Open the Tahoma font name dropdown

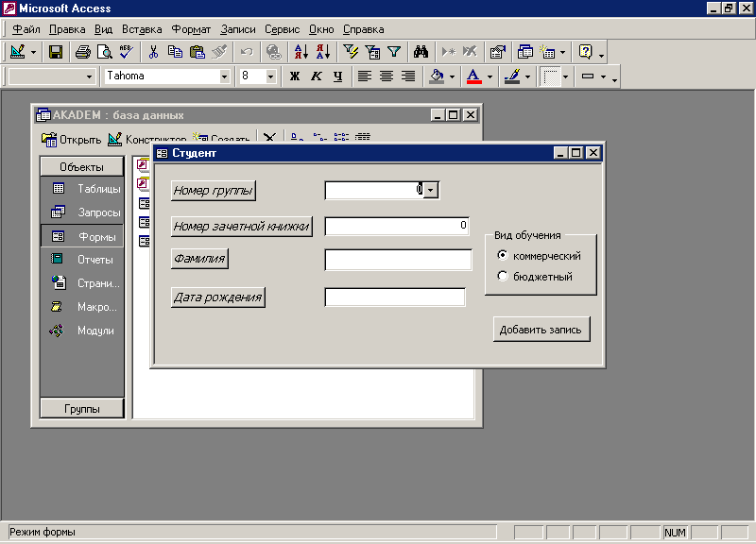[224, 76]
